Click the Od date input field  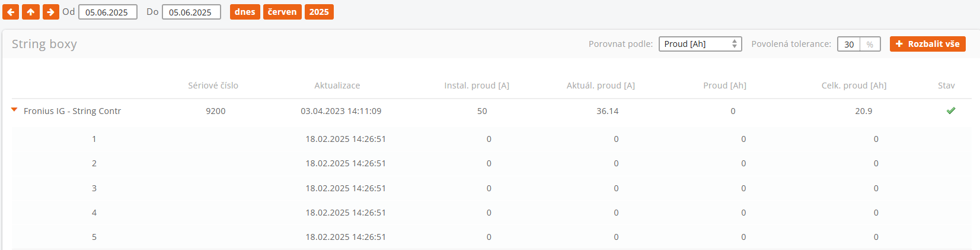[x=107, y=12]
